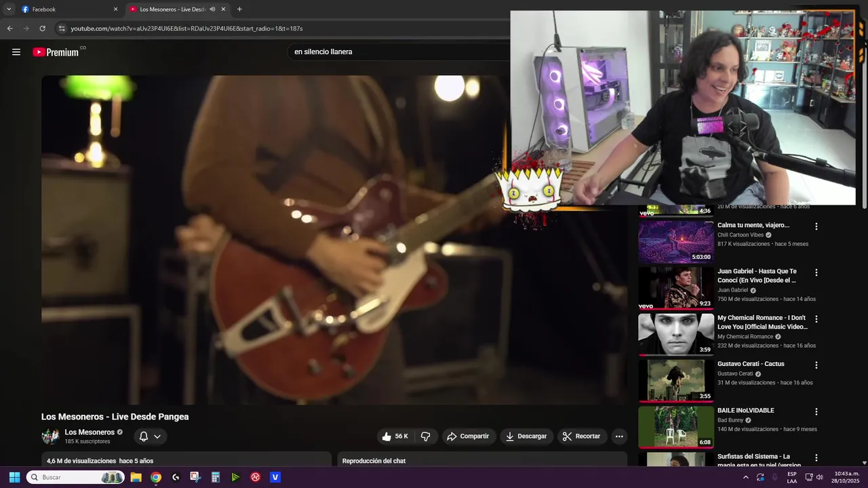Go forward in browser history
This screenshot has height=488, width=868.
26,28
